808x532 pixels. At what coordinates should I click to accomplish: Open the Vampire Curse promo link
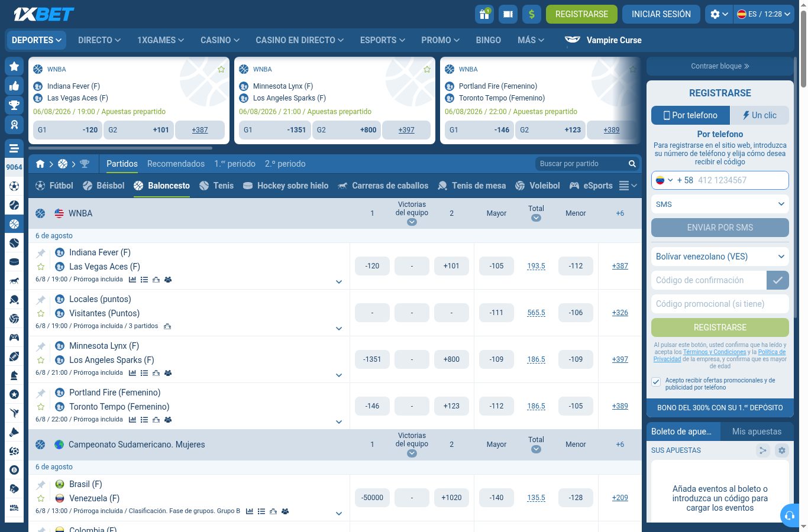(603, 40)
